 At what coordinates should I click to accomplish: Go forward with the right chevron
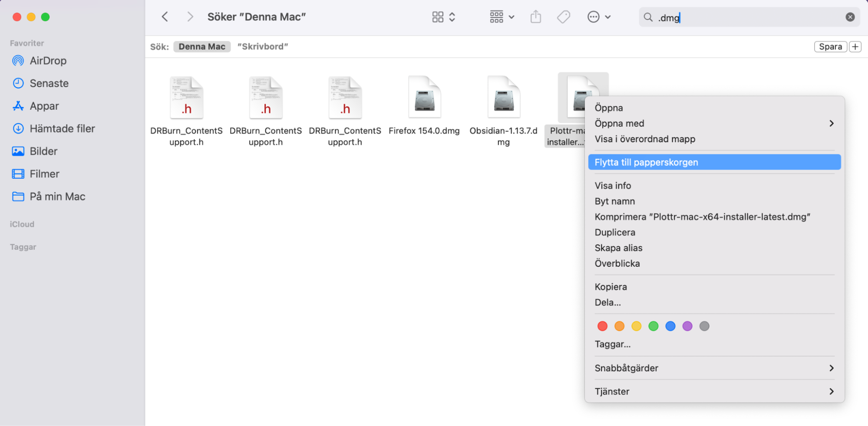[190, 17]
